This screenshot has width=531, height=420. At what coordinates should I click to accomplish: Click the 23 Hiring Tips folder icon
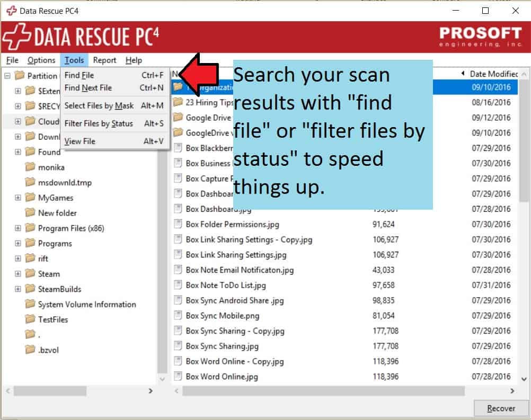click(178, 102)
